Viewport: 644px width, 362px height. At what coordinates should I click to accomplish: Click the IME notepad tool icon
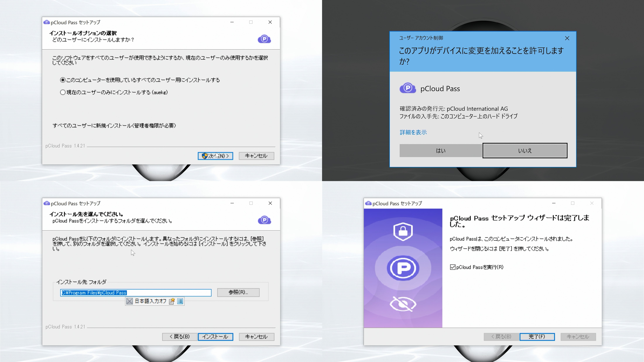[x=172, y=301]
